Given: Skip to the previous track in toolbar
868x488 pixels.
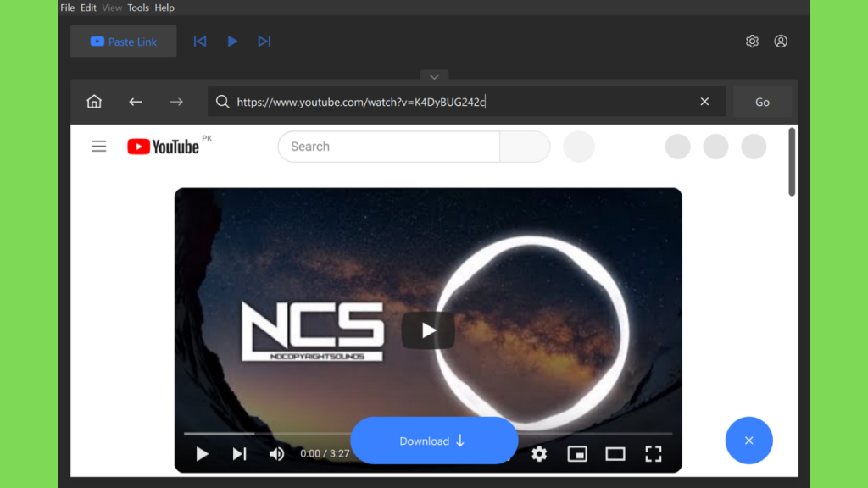Looking at the screenshot, I should coord(200,42).
